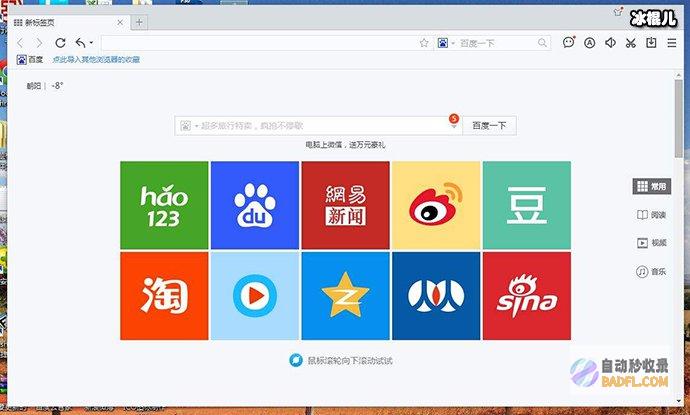Add a new tab with plus button
Viewport: 690px width, 415px height.
pos(139,22)
